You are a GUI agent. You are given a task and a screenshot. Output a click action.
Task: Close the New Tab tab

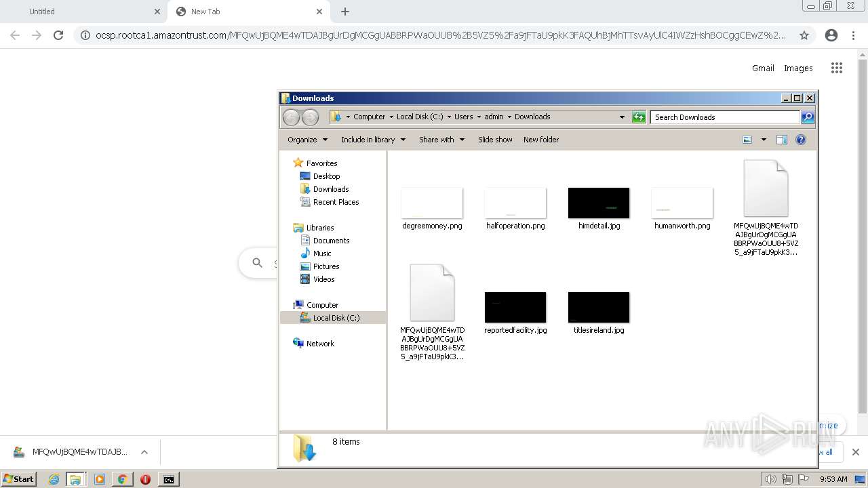(319, 12)
